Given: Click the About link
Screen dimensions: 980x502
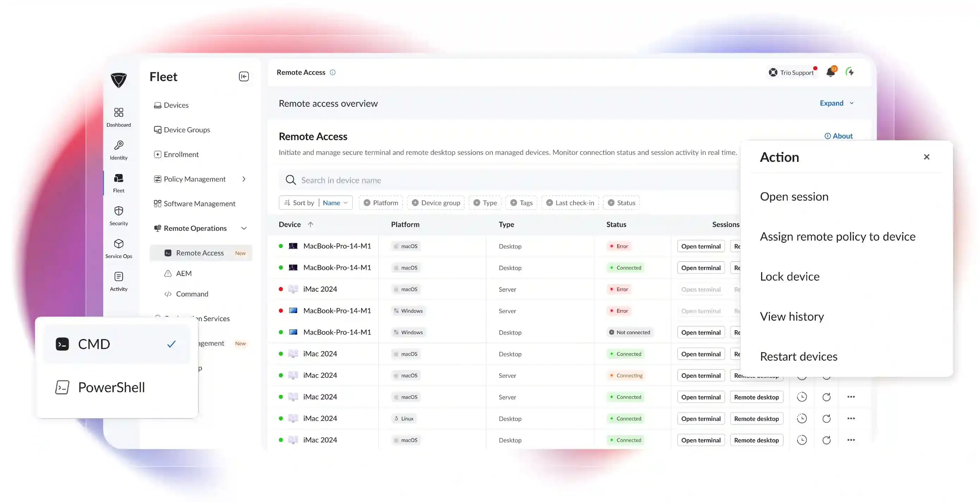Looking at the screenshot, I should click(x=839, y=136).
